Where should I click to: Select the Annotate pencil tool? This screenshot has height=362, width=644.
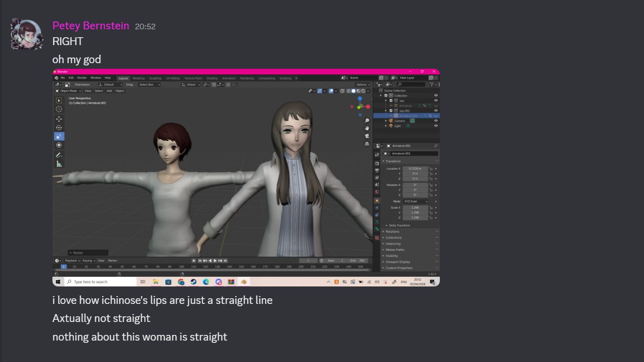59,155
